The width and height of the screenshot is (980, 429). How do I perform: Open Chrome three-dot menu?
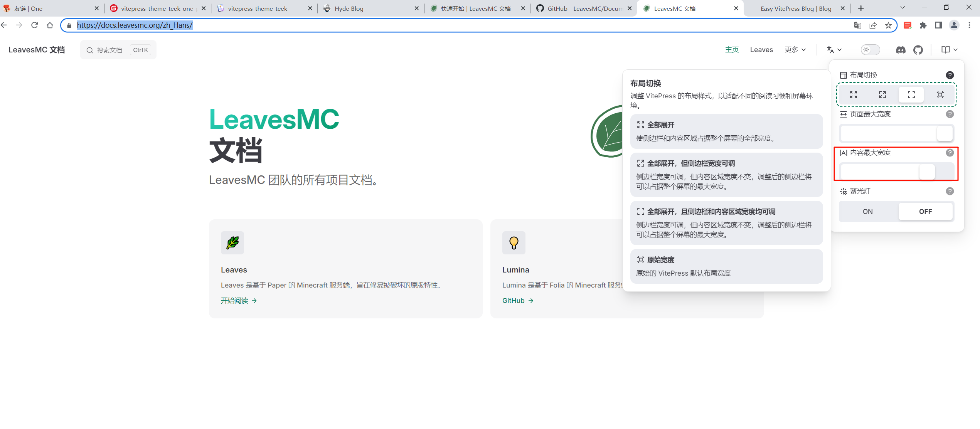969,25
